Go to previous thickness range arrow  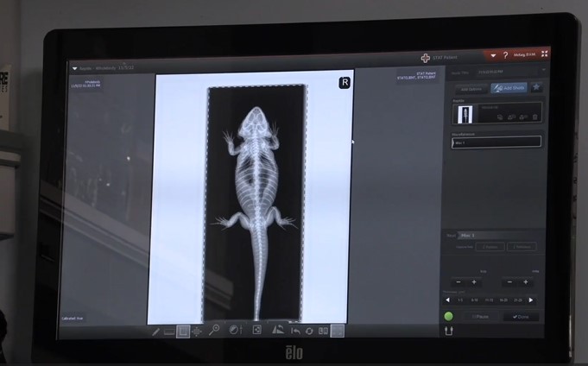[447, 300]
